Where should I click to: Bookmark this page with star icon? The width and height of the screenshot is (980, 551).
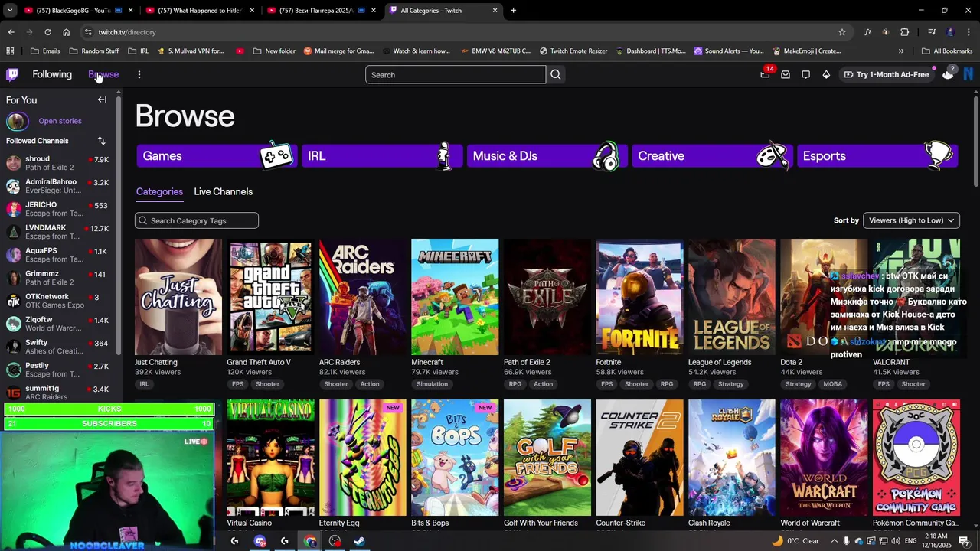842,32
